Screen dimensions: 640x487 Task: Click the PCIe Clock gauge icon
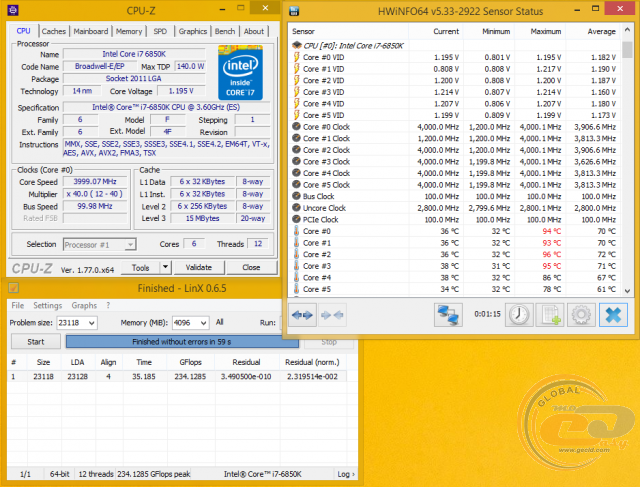click(296, 219)
